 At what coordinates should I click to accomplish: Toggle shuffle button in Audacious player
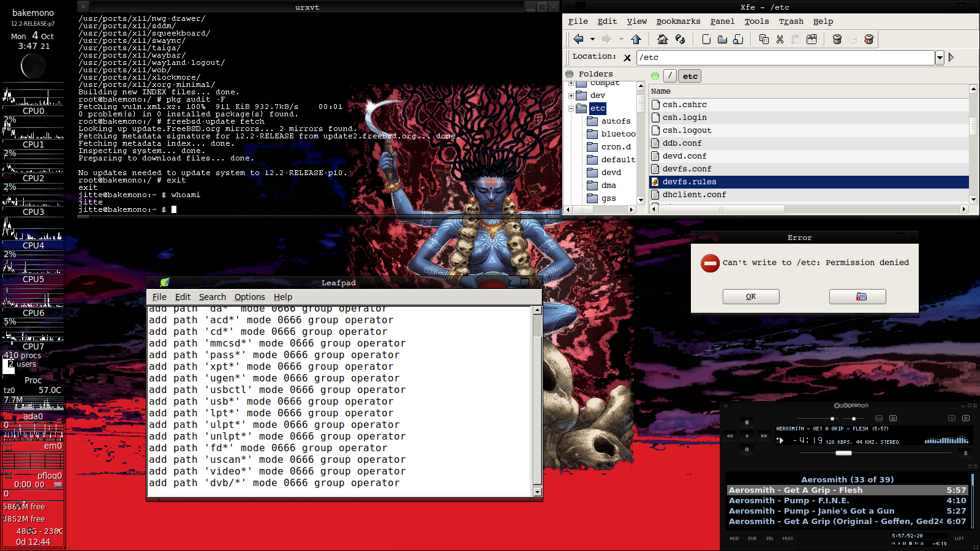pos(951,418)
